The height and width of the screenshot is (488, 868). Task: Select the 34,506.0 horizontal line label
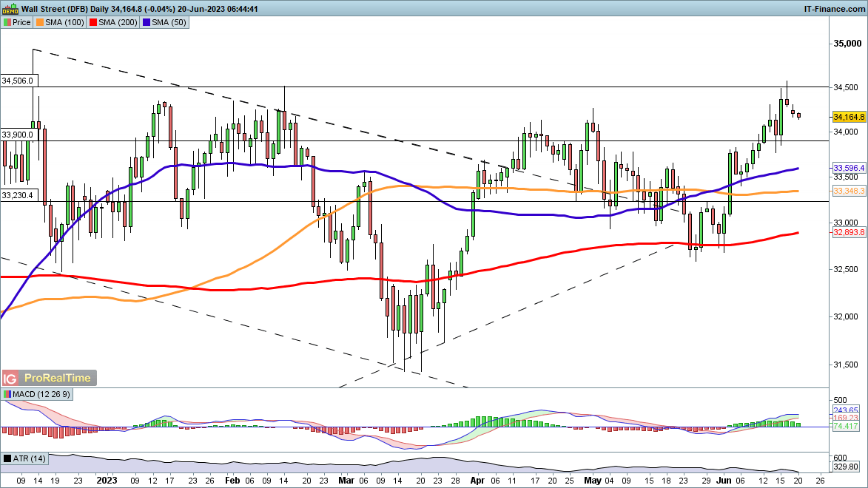tap(18, 81)
